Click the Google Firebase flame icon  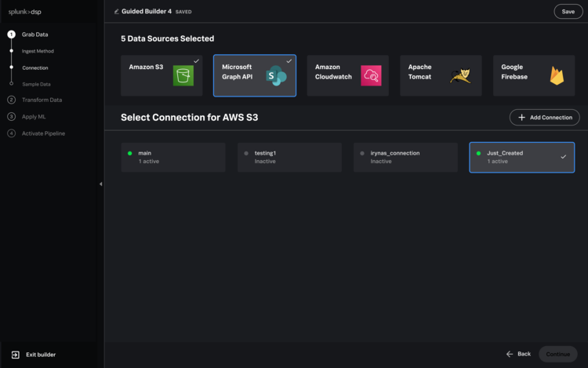pos(557,75)
